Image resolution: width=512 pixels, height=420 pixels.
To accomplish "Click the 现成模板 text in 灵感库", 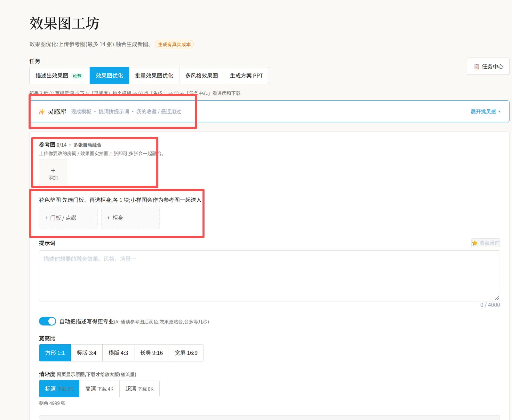I will pyautogui.click(x=81, y=112).
